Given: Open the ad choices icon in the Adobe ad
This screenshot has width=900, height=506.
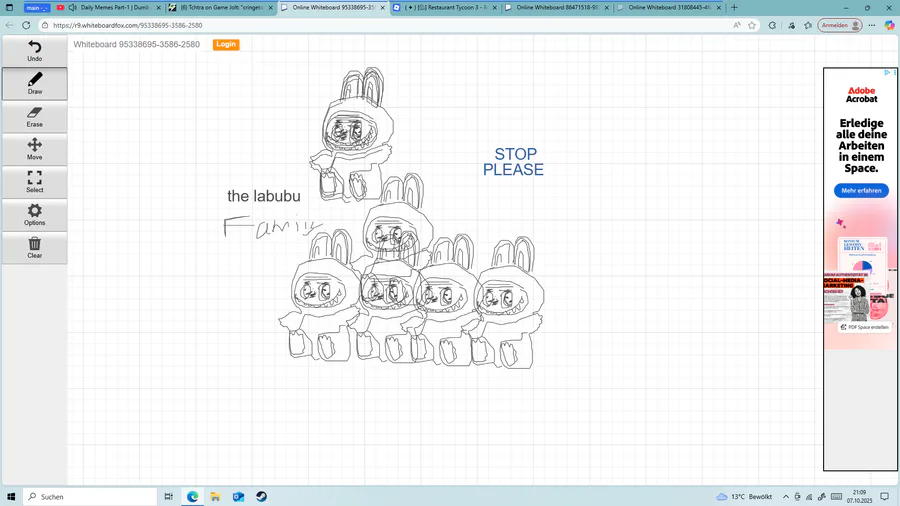Looking at the screenshot, I should [887, 73].
